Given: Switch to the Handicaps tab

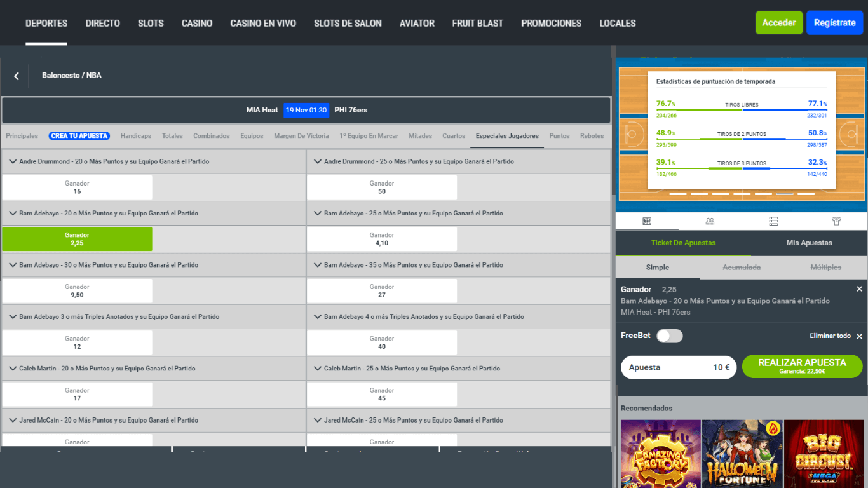Looking at the screenshot, I should click(x=136, y=136).
